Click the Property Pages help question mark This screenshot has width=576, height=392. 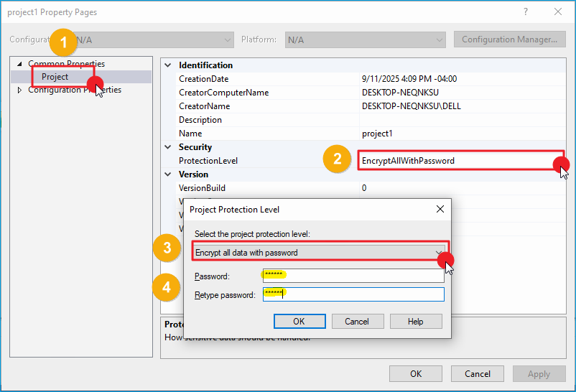[526, 12]
